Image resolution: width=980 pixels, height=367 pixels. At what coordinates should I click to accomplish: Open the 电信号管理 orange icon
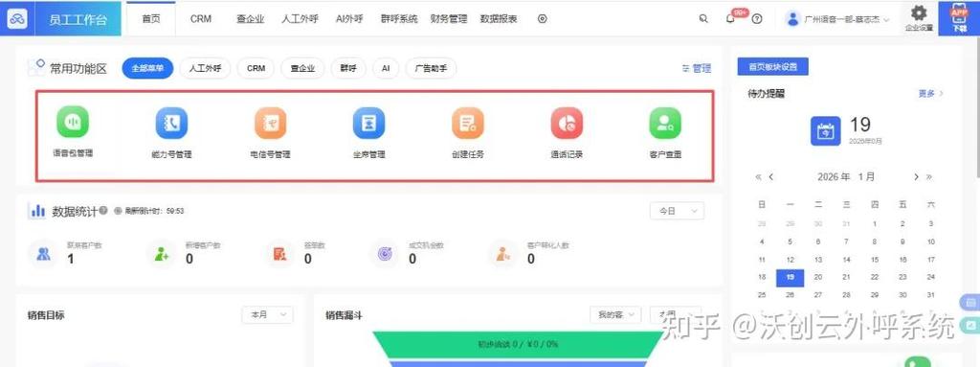tap(270, 123)
